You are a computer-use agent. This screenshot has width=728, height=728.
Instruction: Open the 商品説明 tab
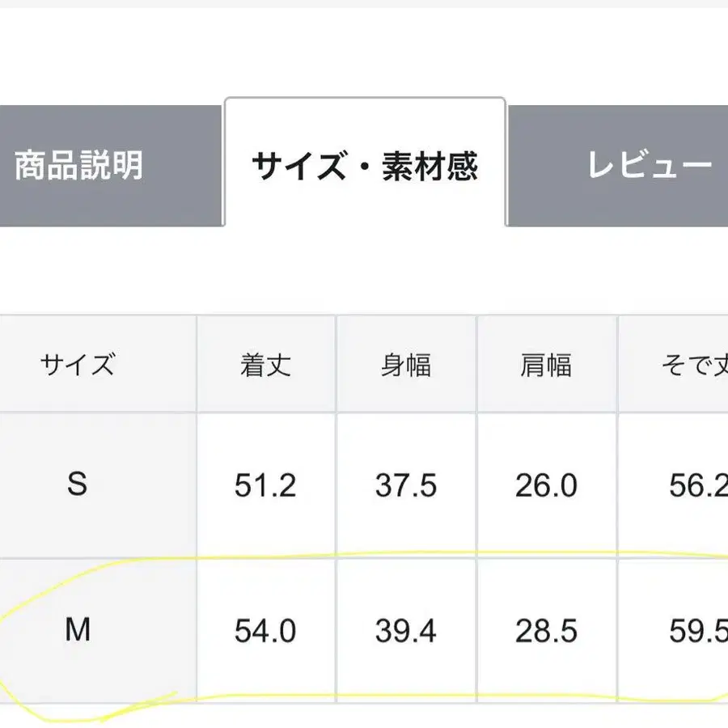[79, 166]
